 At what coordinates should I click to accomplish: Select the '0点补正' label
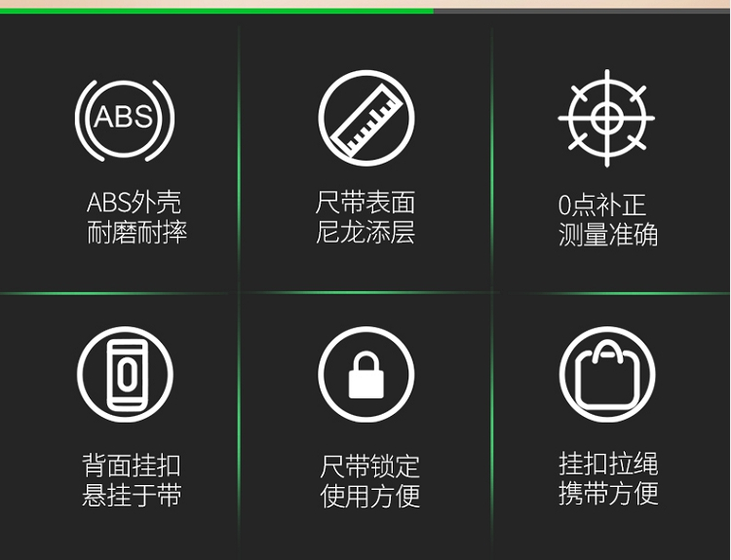click(602, 205)
